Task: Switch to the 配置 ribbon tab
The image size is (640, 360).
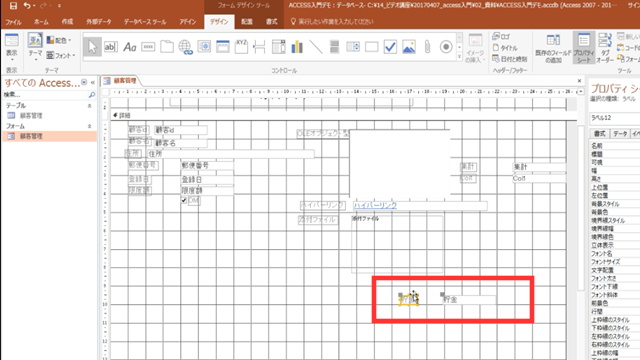Action: (247, 22)
